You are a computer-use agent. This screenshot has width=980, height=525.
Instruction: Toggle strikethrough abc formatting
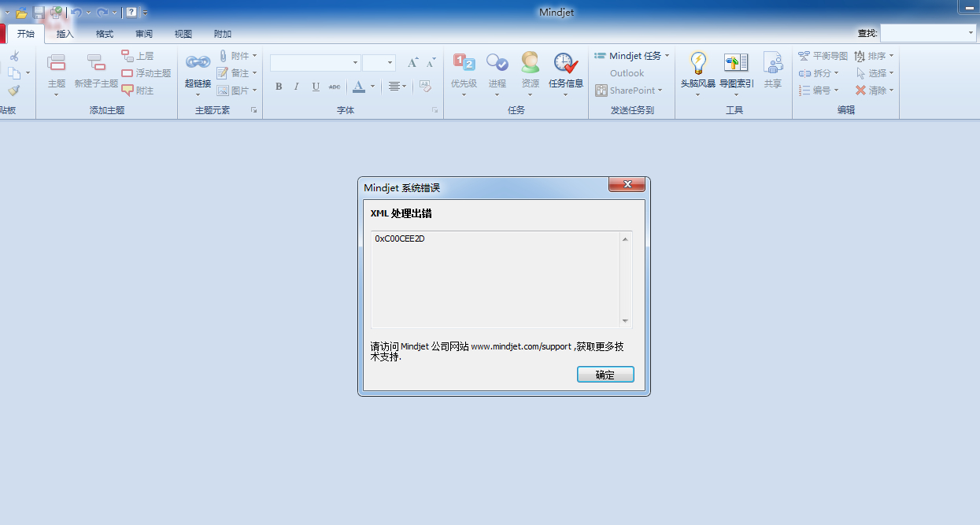tap(335, 87)
